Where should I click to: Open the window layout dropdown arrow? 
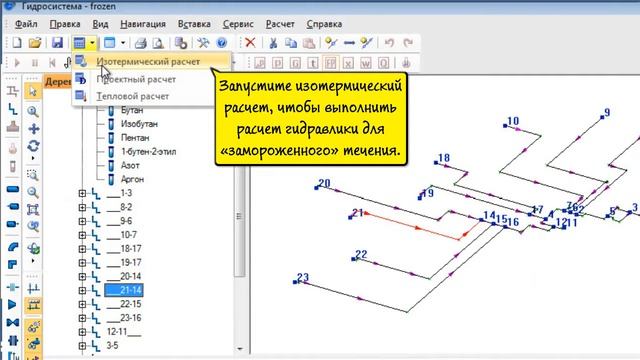click(x=123, y=42)
